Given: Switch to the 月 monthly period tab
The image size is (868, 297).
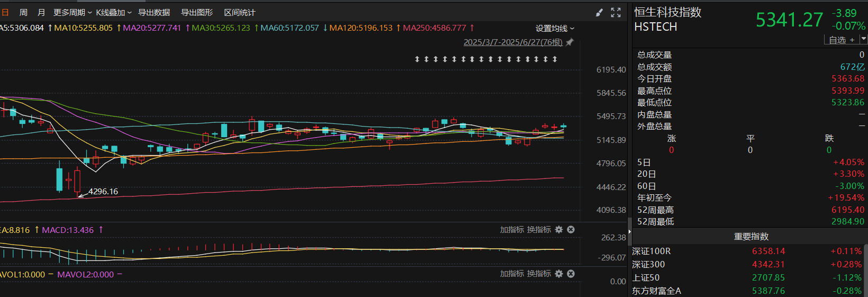Looking at the screenshot, I should 41,13.
